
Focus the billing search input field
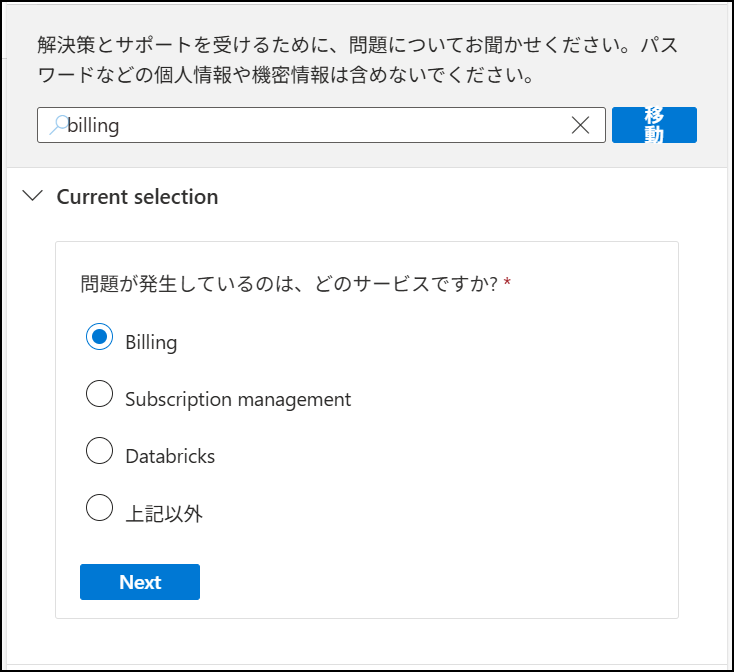click(x=321, y=125)
